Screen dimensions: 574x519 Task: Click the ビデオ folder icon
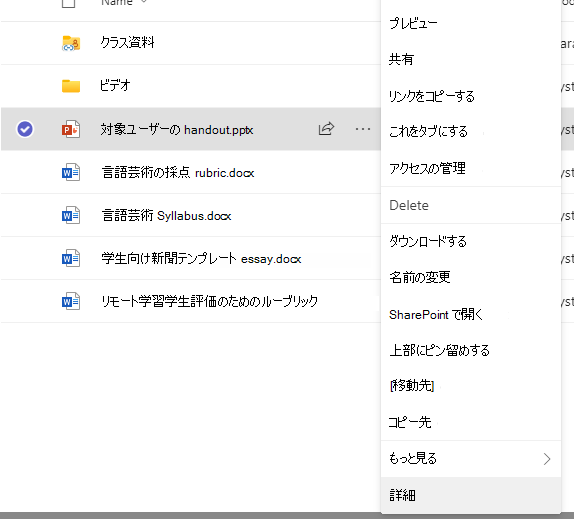pyautogui.click(x=71, y=86)
